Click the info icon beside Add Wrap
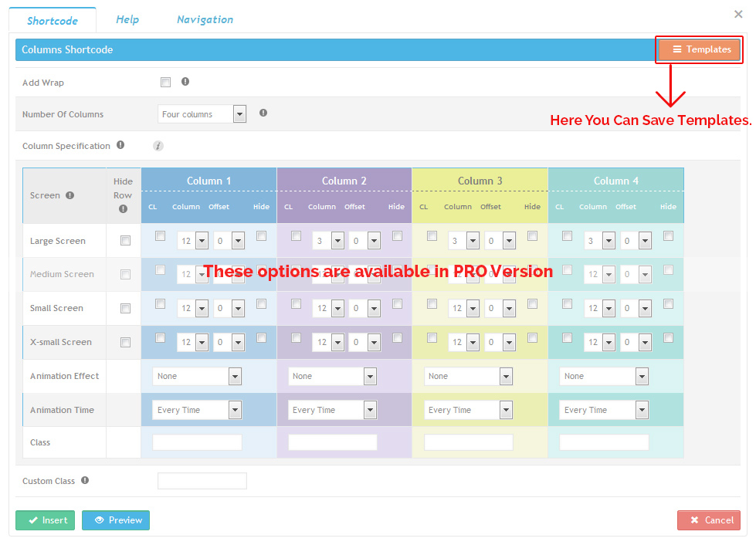This screenshot has height=545, width=756. pyautogui.click(x=185, y=82)
